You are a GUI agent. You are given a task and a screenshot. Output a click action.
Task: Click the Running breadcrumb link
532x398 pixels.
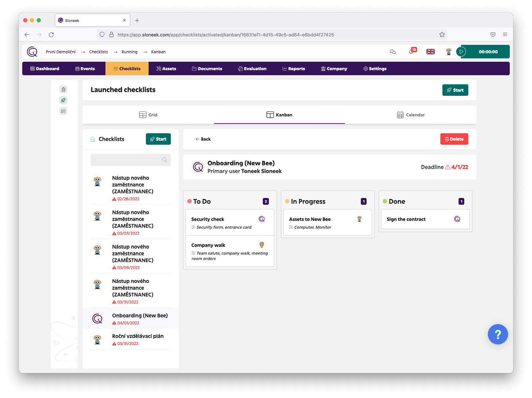tap(129, 52)
